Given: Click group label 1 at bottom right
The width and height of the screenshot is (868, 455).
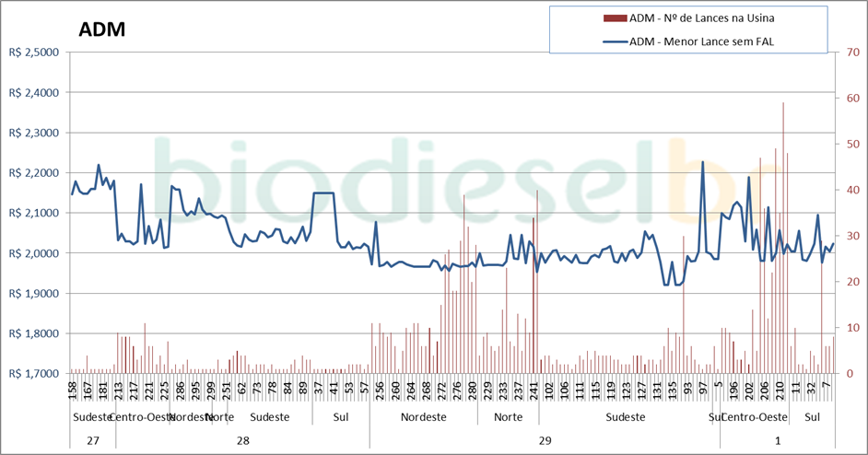Looking at the screenshot, I should tap(777, 440).
